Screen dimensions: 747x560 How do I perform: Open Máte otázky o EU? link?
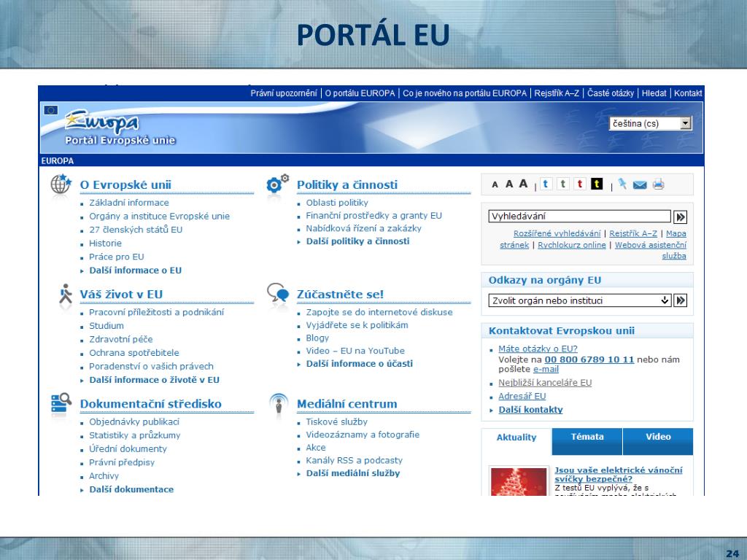(x=538, y=349)
